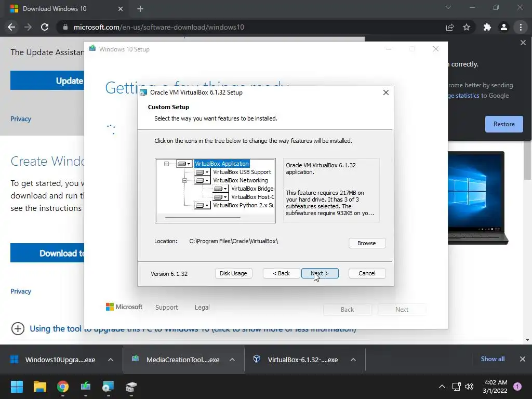The image size is (532, 399).
Task: Share this page from Chrome address bar
Action: pos(450,27)
